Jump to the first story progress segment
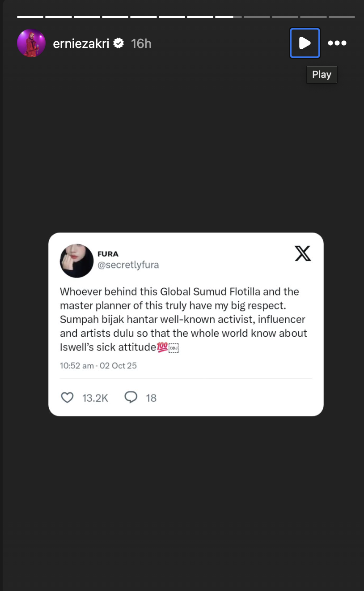This screenshot has width=364, height=591. [x=30, y=17]
